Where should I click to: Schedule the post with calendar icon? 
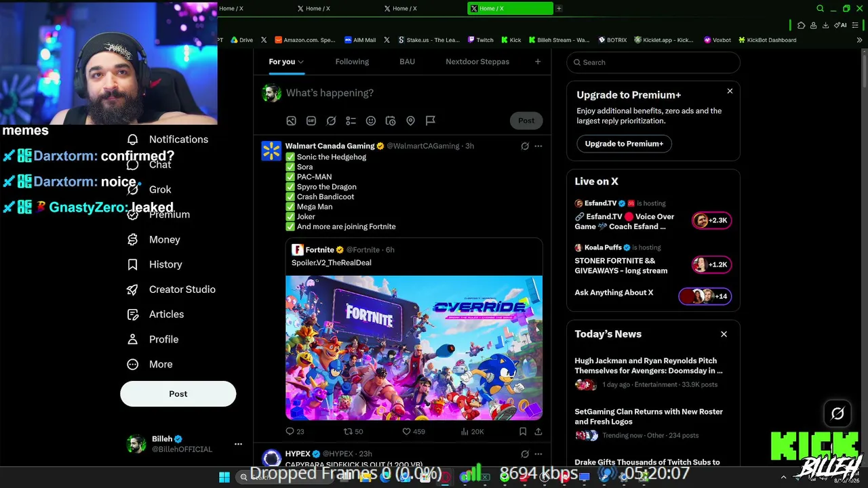click(x=391, y=121)
